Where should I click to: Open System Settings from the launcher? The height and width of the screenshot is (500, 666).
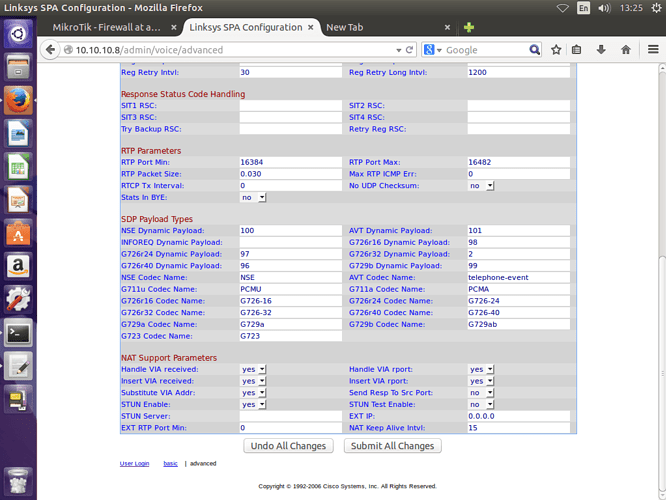pyautogui.click(x=18, y=299)
